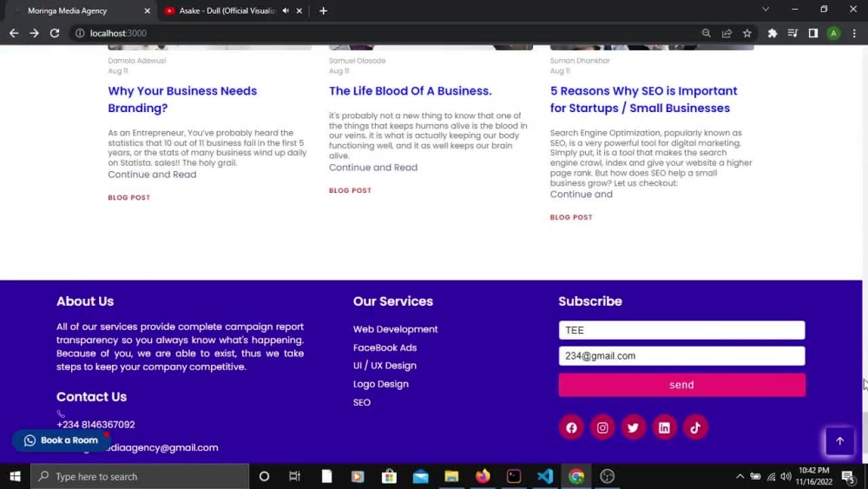Viewport: 868px width, 489px height.
Task: Click the browser forward arrow
Action: coord(35,33)
